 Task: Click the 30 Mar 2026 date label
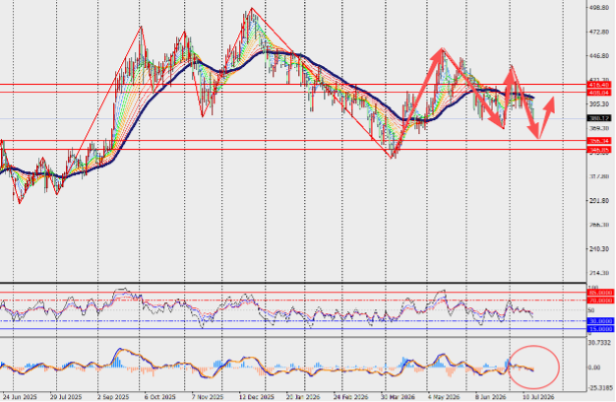[x=398, y=397]
